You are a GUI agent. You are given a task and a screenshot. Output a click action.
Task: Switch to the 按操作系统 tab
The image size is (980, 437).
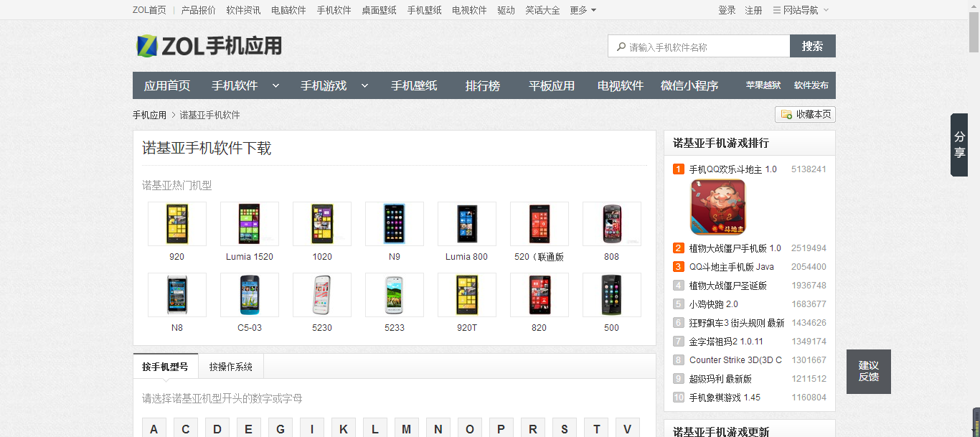[x=231, y=365]
